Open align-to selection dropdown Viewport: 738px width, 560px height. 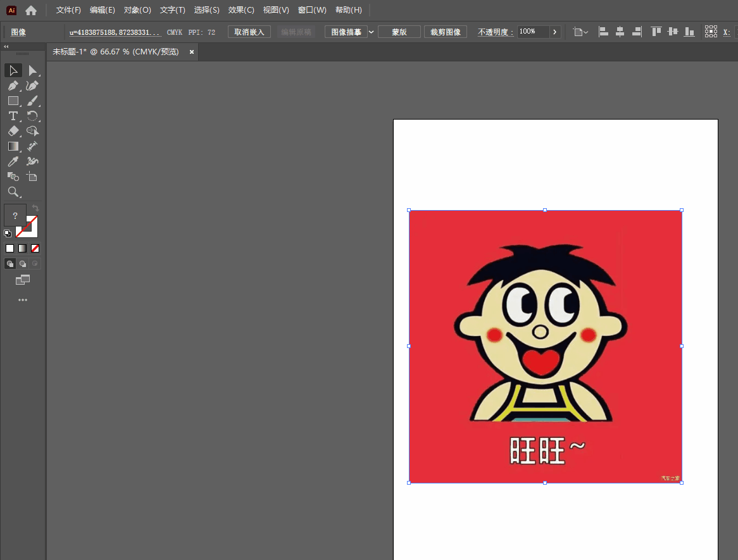[580, 32]
